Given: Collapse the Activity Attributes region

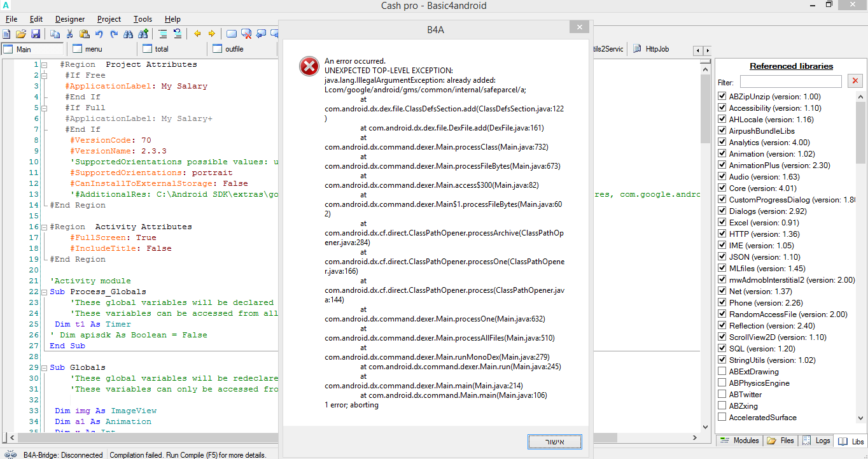Looking at the screenshot, I should pos(44,227).
